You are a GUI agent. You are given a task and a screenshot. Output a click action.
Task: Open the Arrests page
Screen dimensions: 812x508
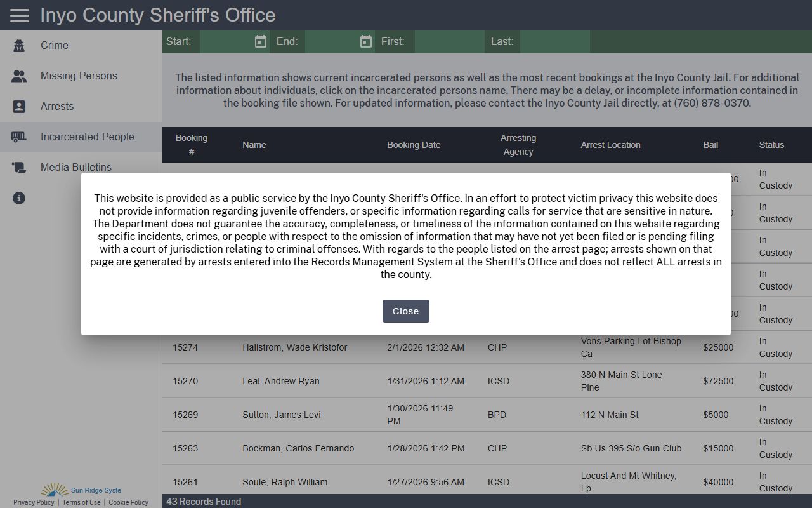(x=57, y=107)
